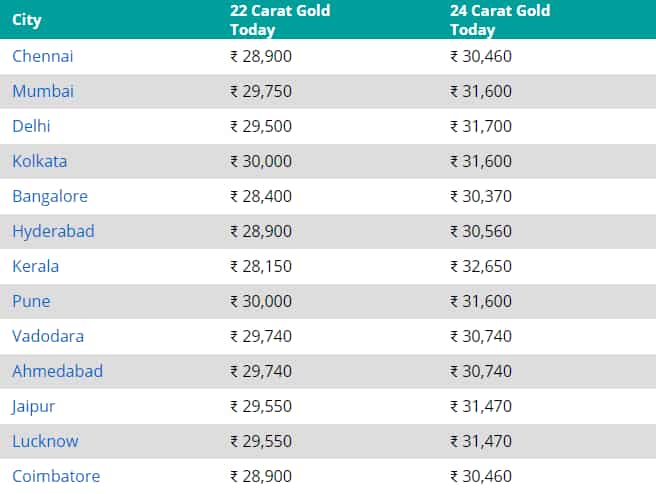
Task: Select Bangalore's 22 carat price ₹ 28,400
Action: point(261,196)
